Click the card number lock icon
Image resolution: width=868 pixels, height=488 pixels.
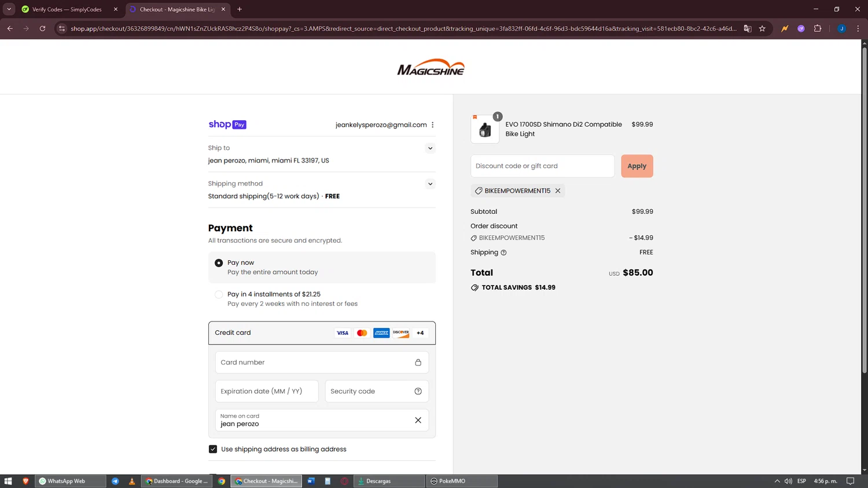(418, 363)
